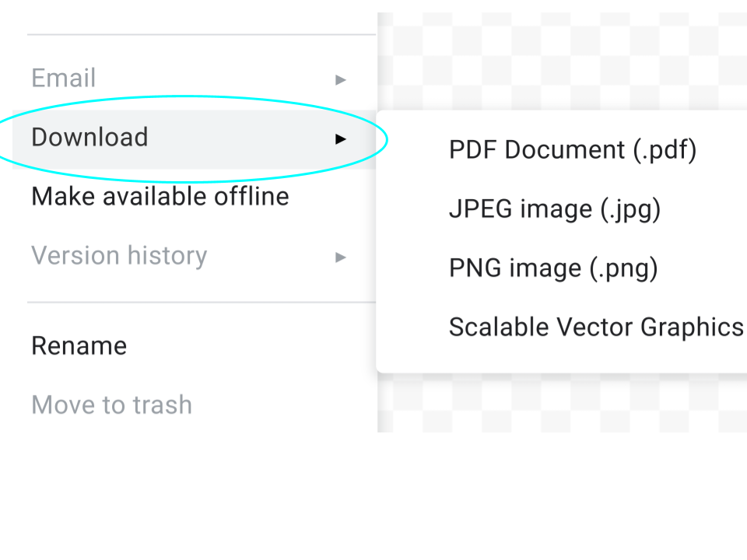Select Move to trash
Viewport: 747px width, 560px height.
111,405
